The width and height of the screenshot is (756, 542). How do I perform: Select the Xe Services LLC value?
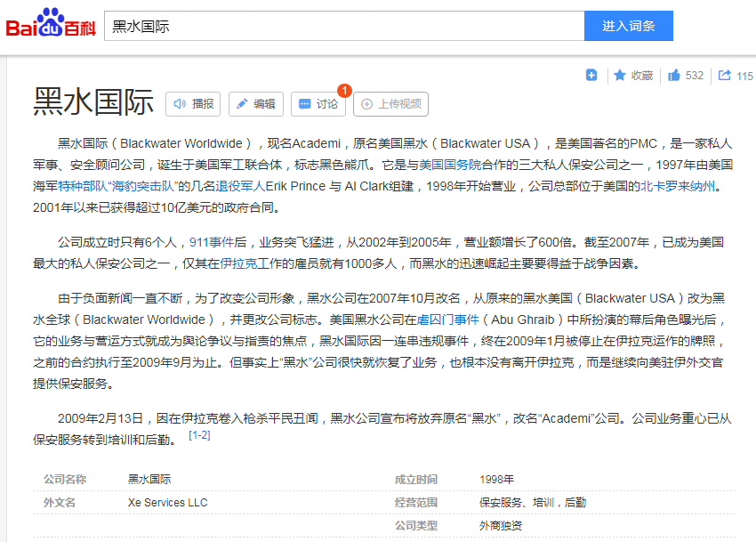click(167, 503)
